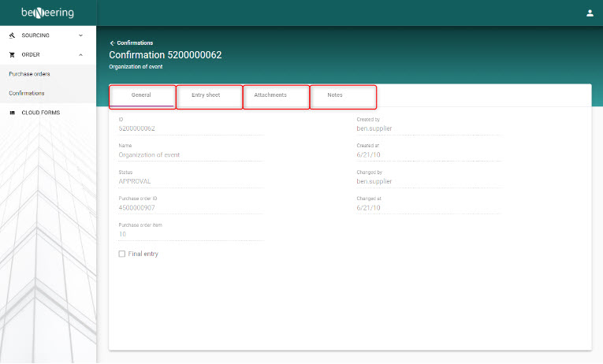The image size is (603, 364).
Task: Click the back arrow beside Confirmations
Action: click(112, 43)
